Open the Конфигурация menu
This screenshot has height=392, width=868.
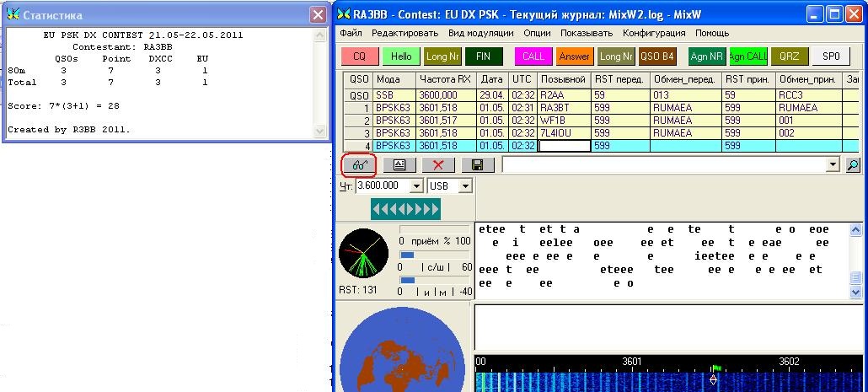(x=654, y=33)
